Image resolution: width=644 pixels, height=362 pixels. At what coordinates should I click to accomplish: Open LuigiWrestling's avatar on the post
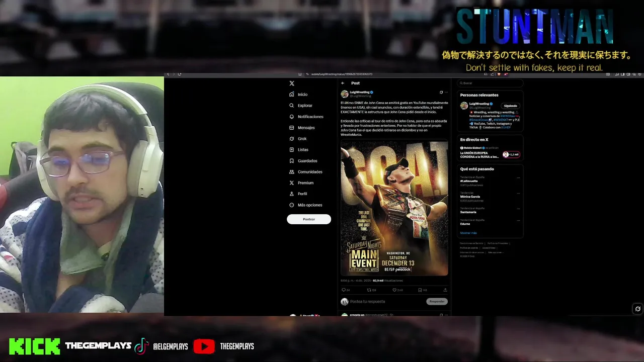[344, 94]
